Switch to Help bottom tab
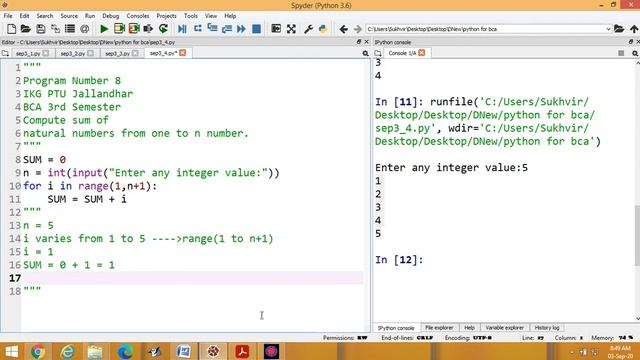Viewport: 640px width, 360px height. pos(469,328)
